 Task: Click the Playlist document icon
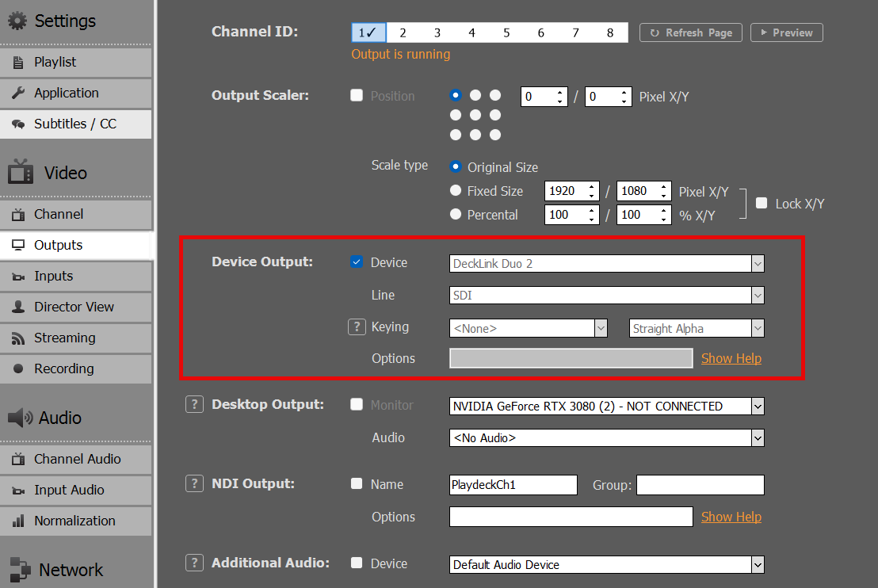[x=18, y=62]
